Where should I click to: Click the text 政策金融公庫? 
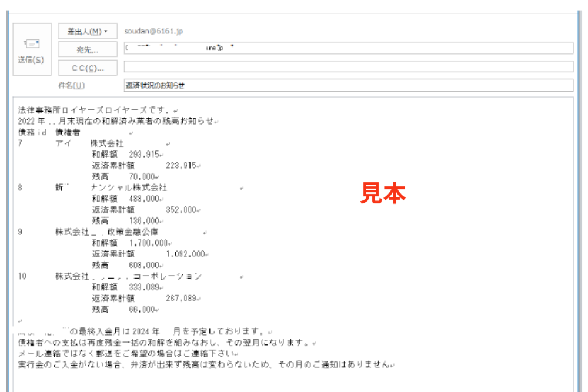pos(133,232)
